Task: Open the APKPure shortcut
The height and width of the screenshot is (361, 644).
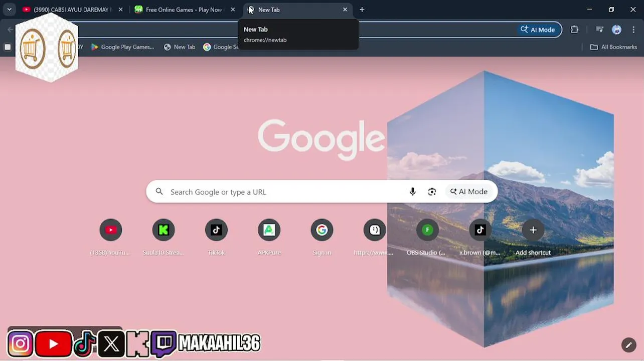Action: (x=269, y=230)
